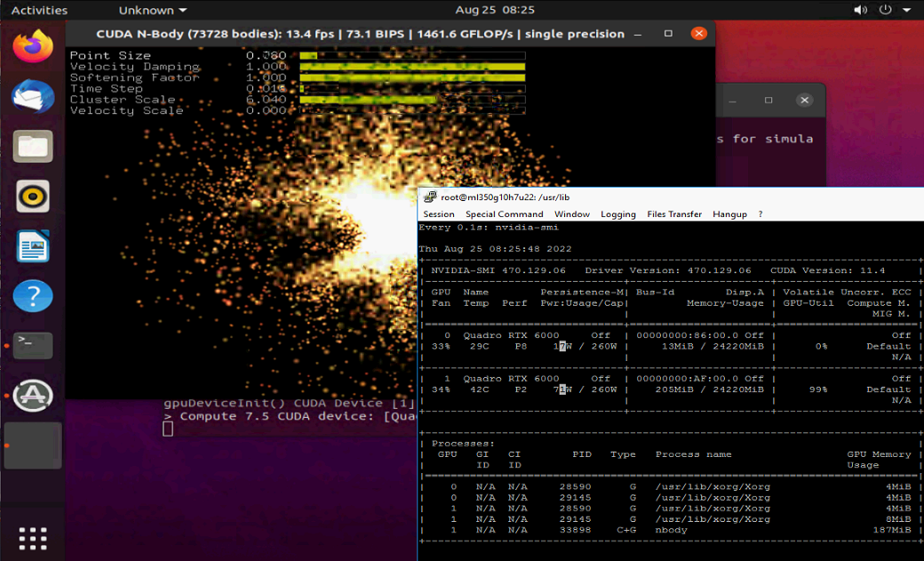924x561 pixels.
Task: Click 'Every 0.1s: nvidia-smi' text
Action: [x=489, y=227]
